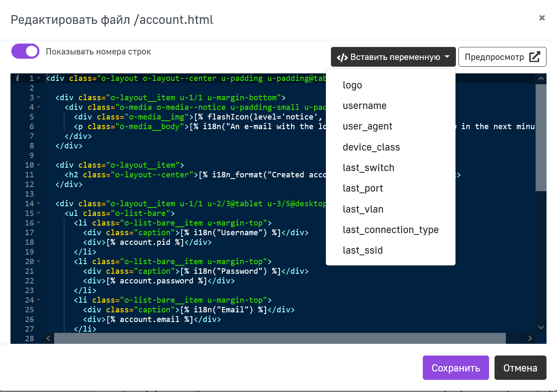Pick the device_class variable
The image size is (557, 392).
click(x=371, y=147)
